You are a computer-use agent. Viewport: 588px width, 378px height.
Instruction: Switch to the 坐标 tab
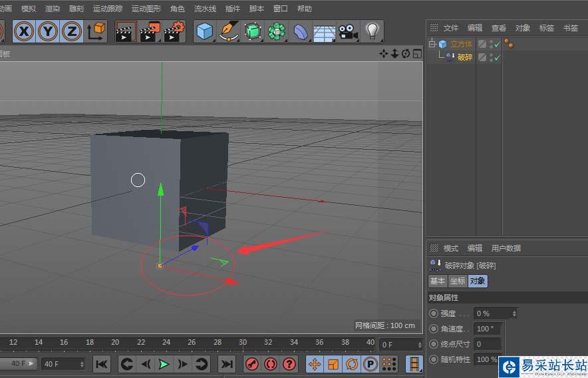pos(458,281)
